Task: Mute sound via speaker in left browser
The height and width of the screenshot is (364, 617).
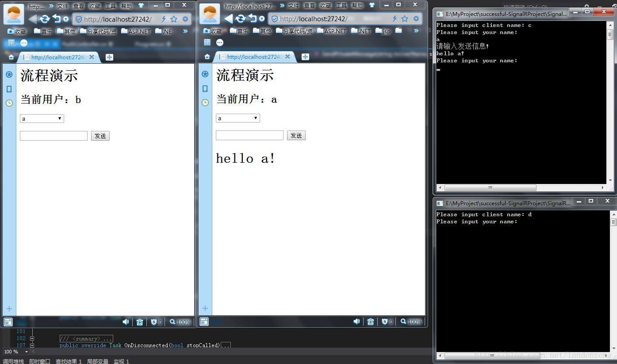Action: 126,322
